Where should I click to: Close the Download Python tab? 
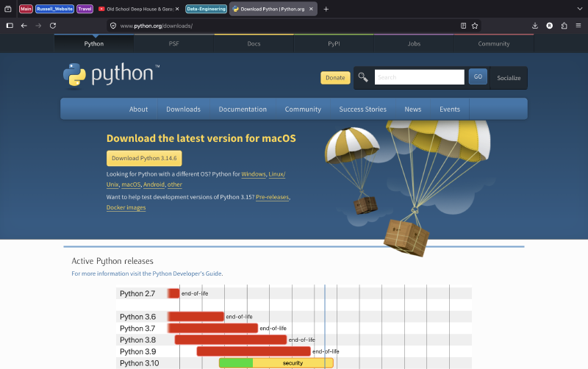(x=311, y=9)
